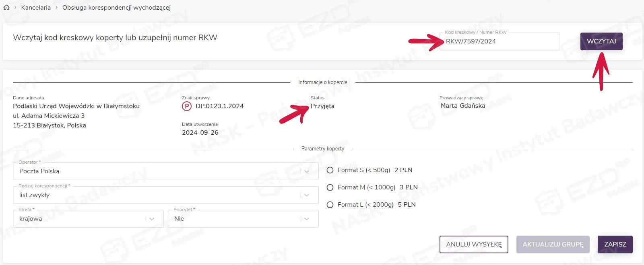Click the Kod kreskowy / Numer RKW field
This screenshot has width=644, height=265.
click(x=499, y=41)
